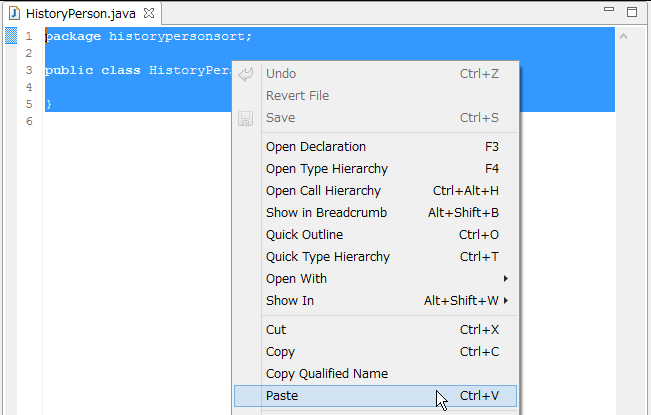Click the Revert File entry
Screen dimensions: 651x415
tap(375, 96)
